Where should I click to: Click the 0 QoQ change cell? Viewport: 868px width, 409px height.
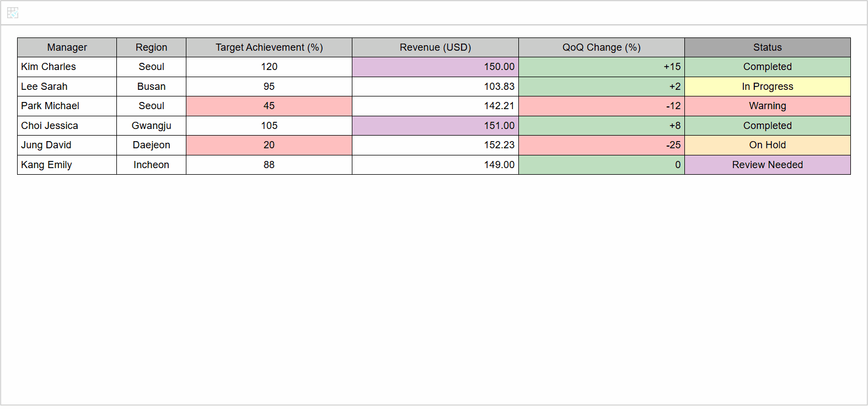(x=602, y=165)
